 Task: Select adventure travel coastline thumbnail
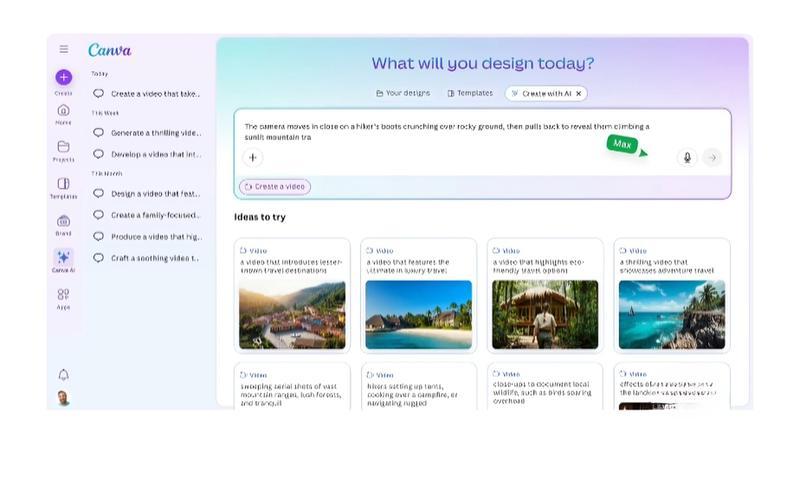(672, 315)
